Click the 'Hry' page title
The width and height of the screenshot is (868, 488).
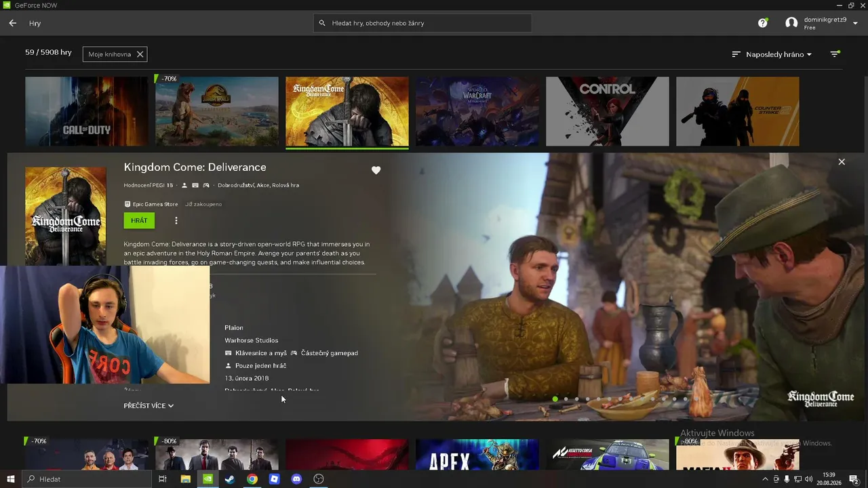pyautogui.click(x=35, y=23)
